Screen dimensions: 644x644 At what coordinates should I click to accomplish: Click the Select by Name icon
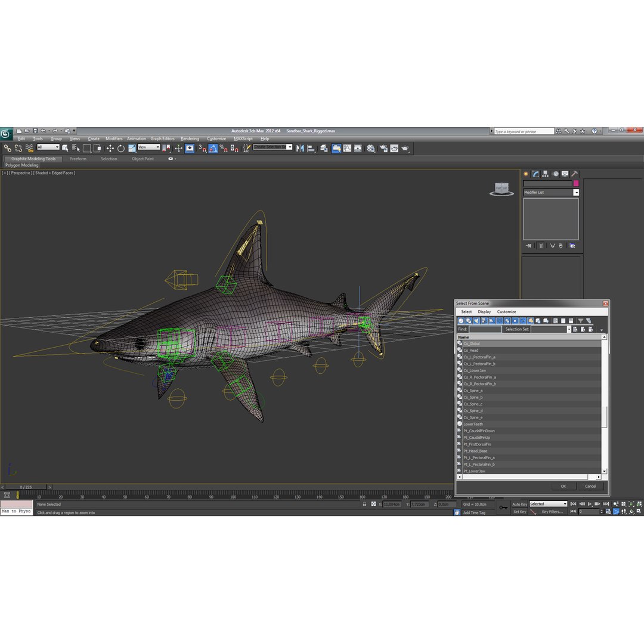pyautogui.click(x=76, y=148)
